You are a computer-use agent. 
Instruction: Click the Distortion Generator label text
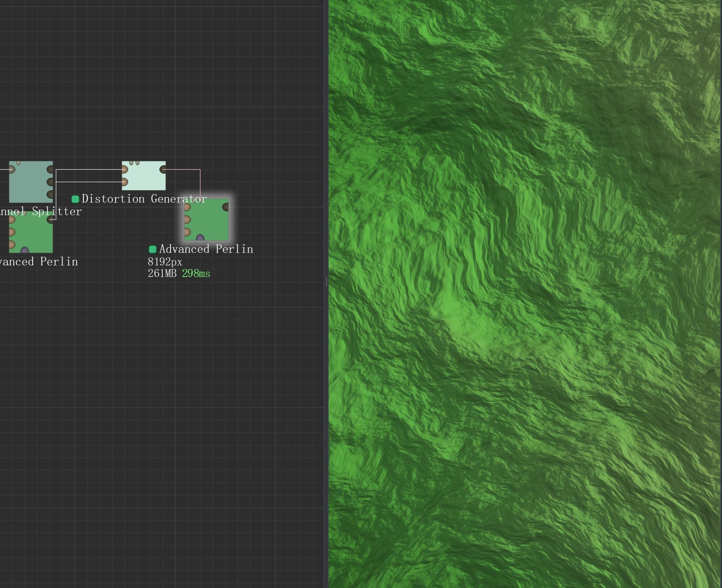[144, 199]
